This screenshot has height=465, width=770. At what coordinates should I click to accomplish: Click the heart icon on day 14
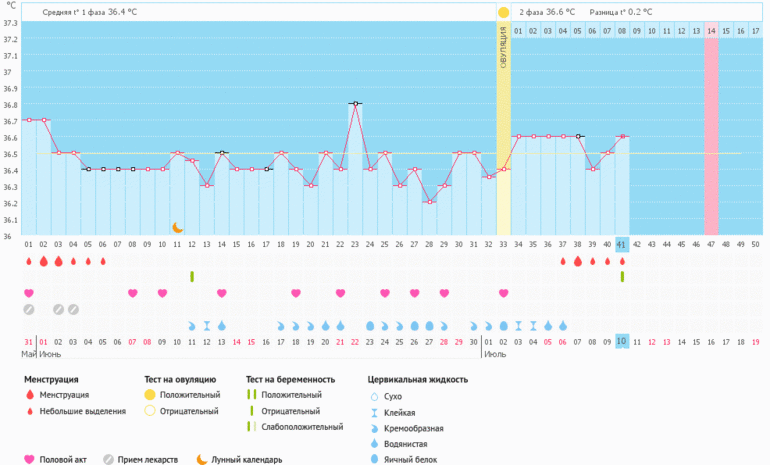pos(222,293)
